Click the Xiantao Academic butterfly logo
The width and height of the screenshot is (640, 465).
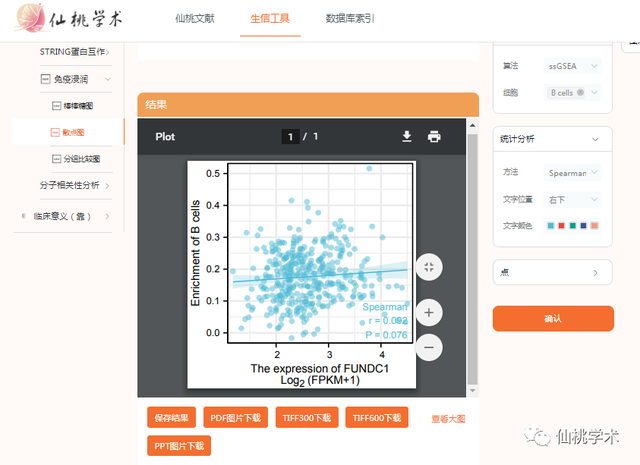point(29,18)
